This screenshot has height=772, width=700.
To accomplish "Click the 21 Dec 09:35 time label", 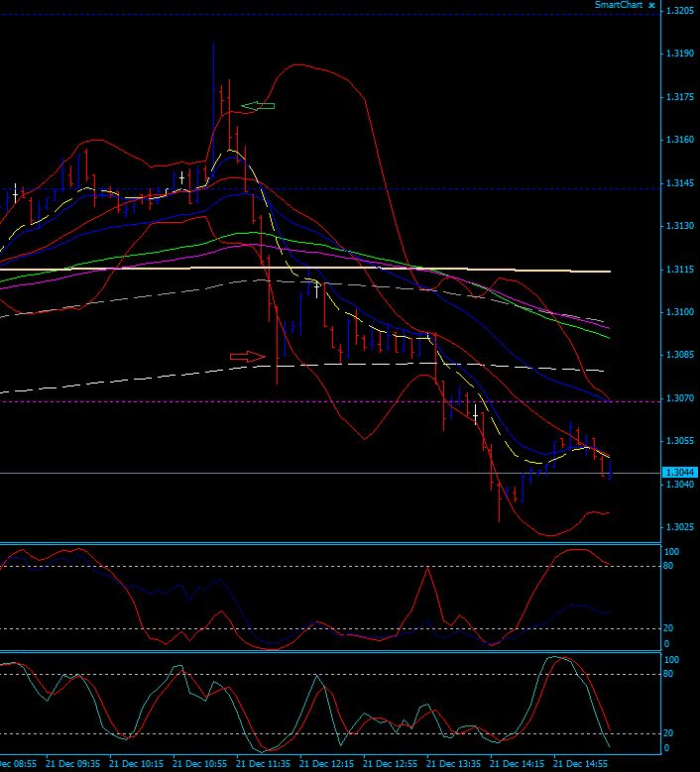I will pyautogui.click(x=74, y=765).
